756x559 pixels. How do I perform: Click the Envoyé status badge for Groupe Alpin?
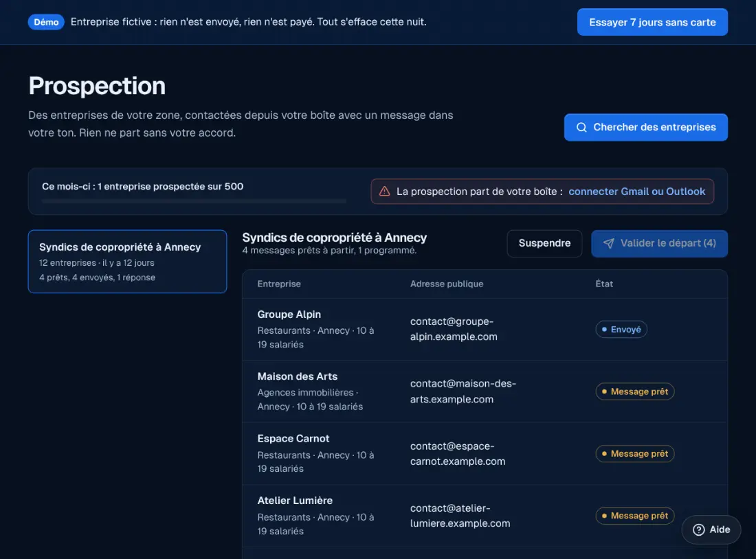pyautogui.click(x=621, y=330)
